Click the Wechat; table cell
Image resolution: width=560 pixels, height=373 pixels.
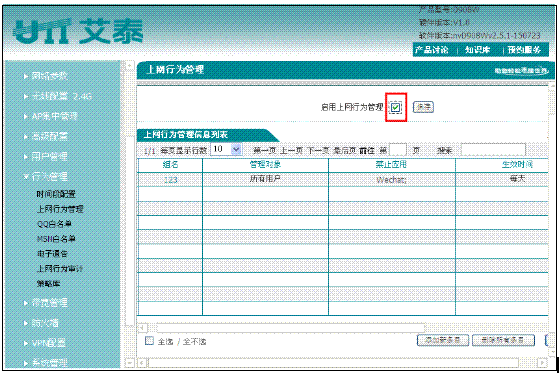pyautogui.click(x=391, y=180)
